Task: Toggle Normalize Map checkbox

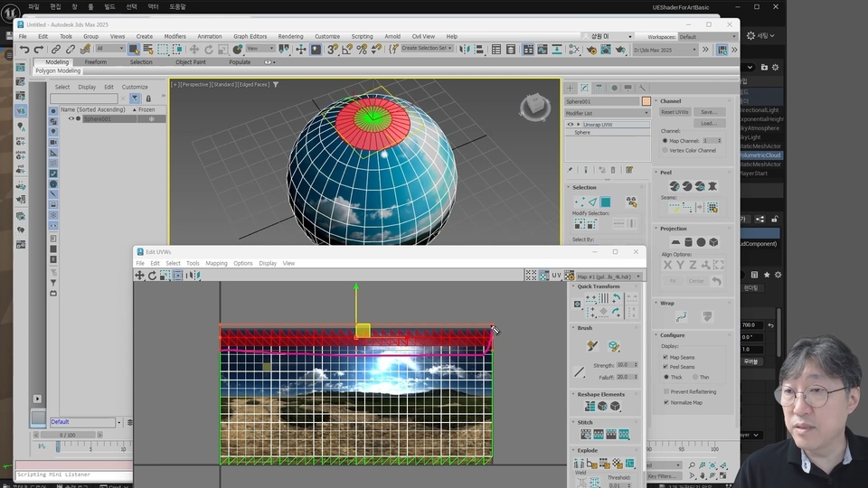Action: coord(666,402)
